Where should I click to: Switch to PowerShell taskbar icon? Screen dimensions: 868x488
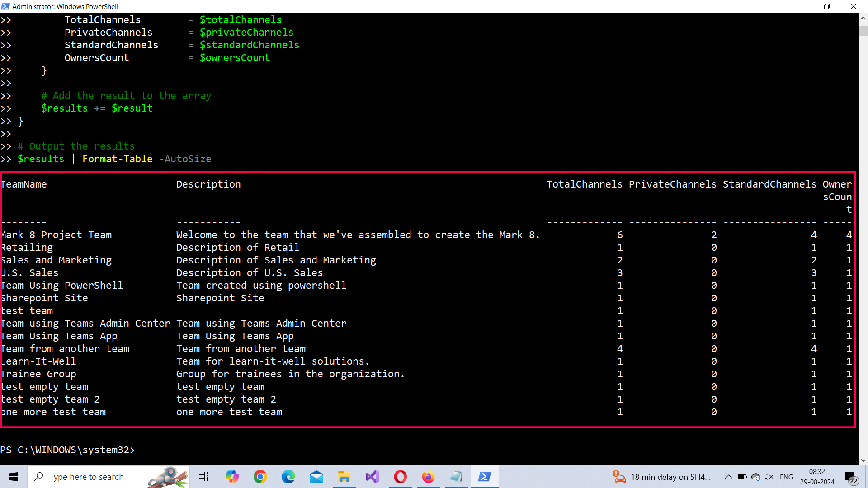485,477
